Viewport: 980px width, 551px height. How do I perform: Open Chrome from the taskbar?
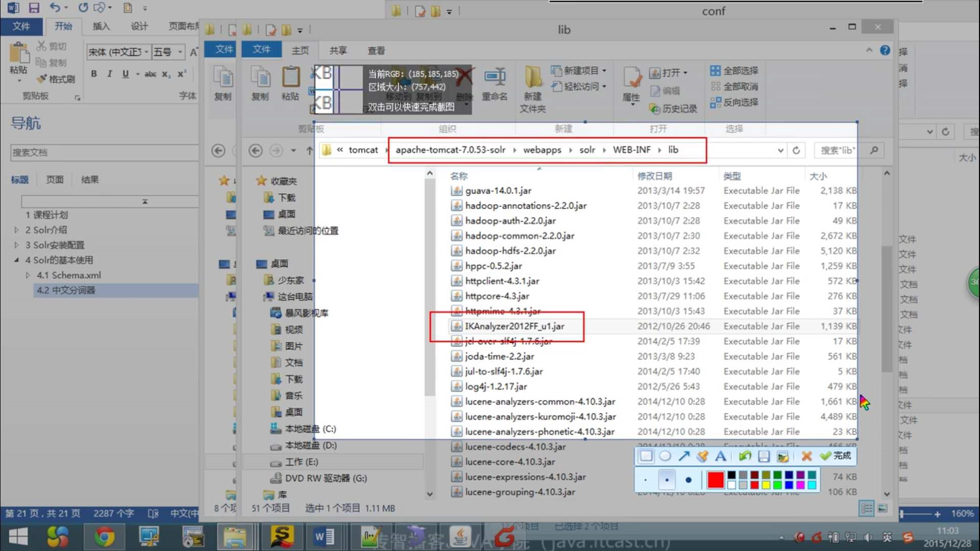click(x=104, y=537)
